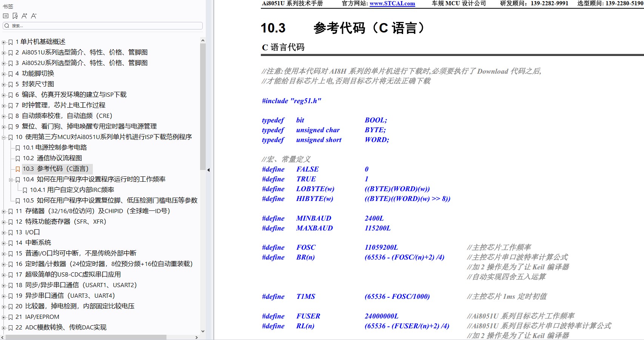Click bookmark icon beside 3 Ai8052U系列选型简介

pos(11,63)
